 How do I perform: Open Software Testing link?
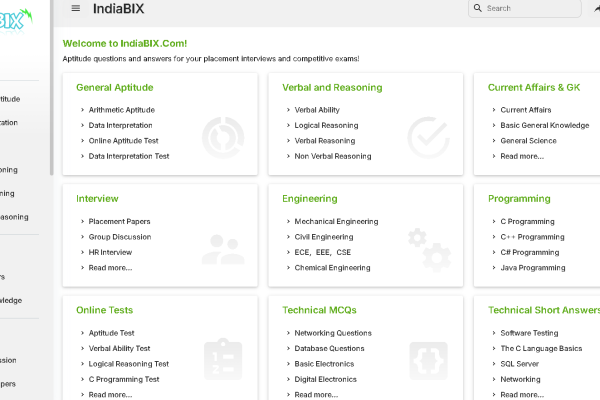point(529,333)
